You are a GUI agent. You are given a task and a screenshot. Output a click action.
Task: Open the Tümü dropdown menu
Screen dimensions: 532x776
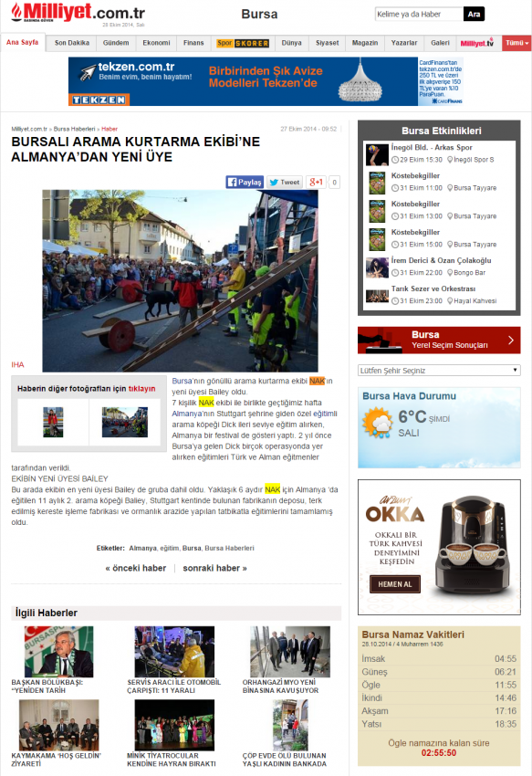[x=517, y=43]
